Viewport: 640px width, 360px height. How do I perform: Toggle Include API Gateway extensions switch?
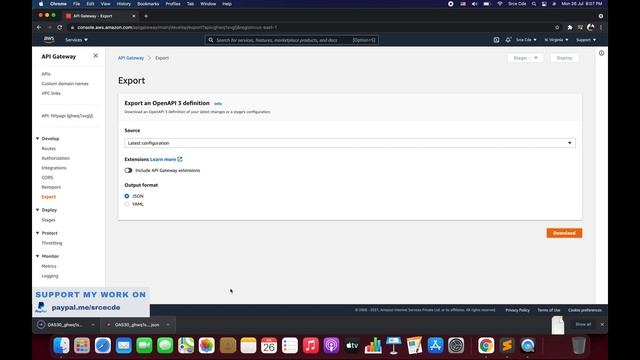click(x=129, y=170)
